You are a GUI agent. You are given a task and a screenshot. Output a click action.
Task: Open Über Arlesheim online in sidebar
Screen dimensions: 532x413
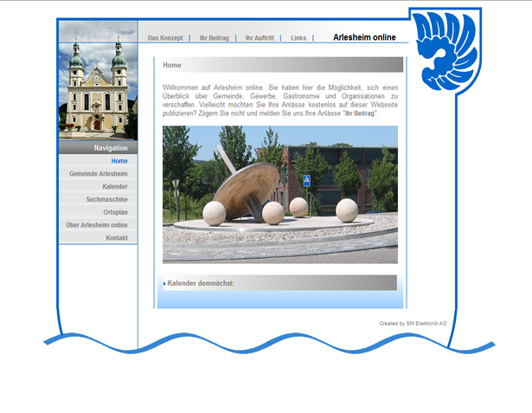97,225
